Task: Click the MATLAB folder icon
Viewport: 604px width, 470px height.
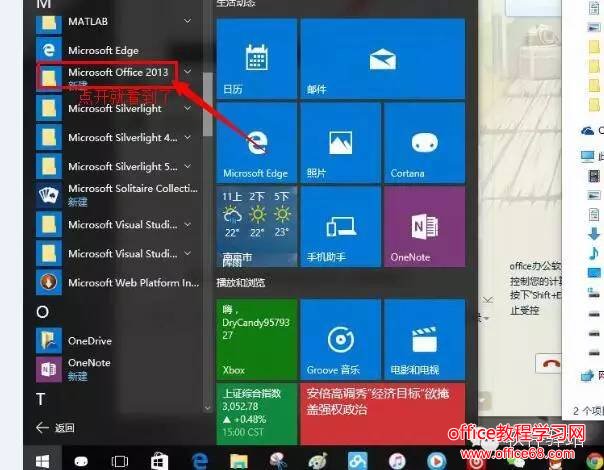Action: click(x=49, y=23)
